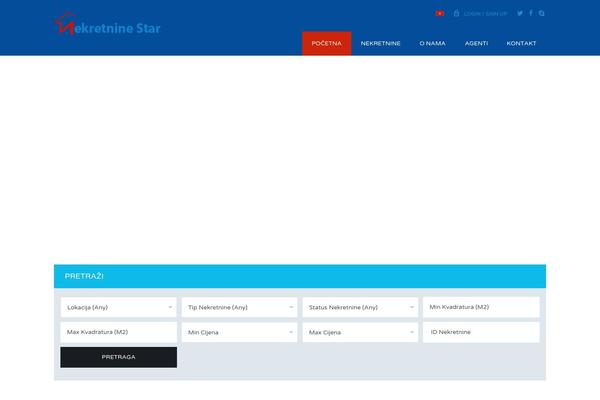Open the Facebook page icon
Screen dimensions: 600x400
pyautogui.click(x=531, y=13)
